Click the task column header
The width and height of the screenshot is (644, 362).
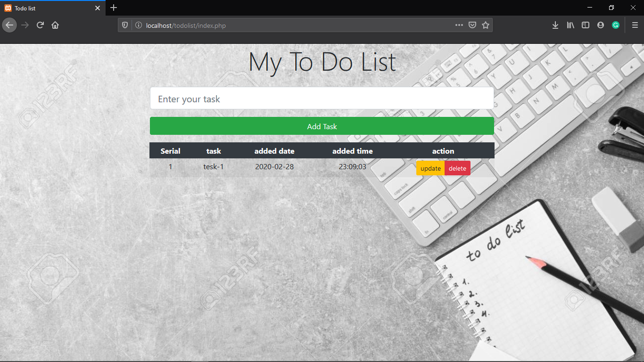[214, 151]
